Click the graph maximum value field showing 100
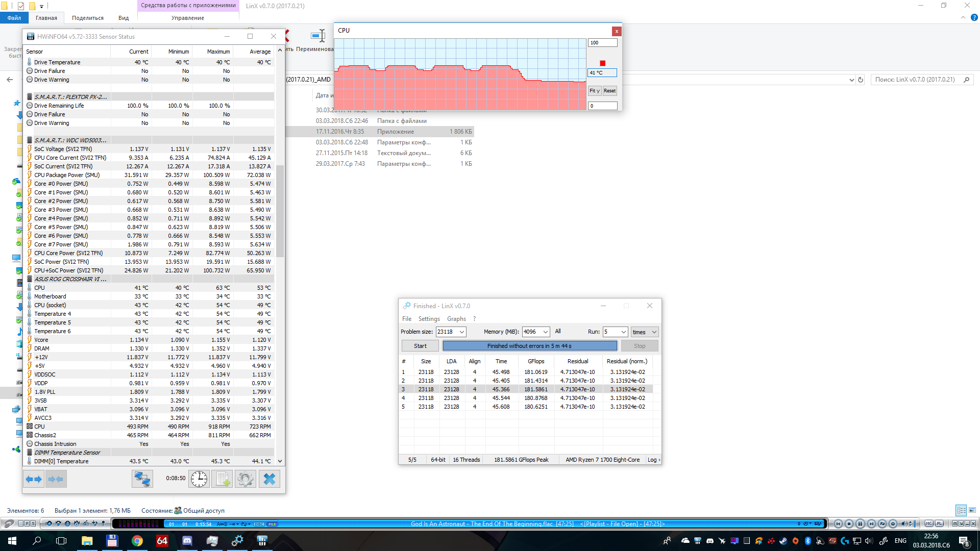This screenshot has height=551, width=980. pos(602,43)
